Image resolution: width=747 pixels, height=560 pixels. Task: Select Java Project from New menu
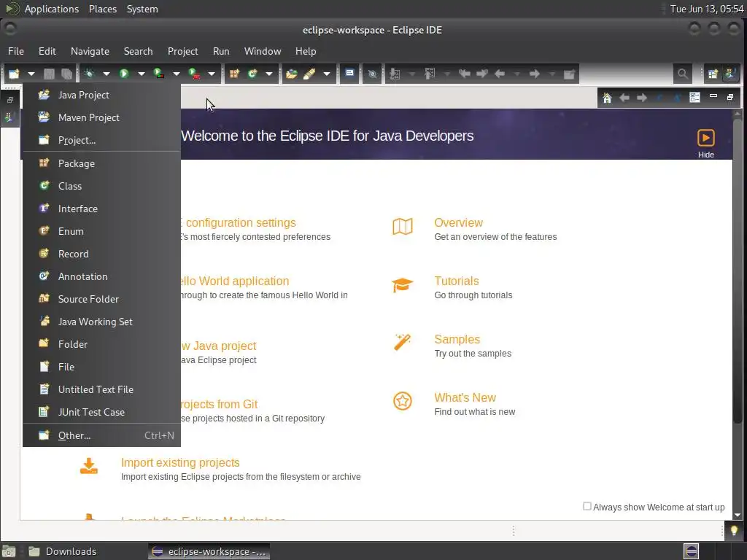point(101,95)
